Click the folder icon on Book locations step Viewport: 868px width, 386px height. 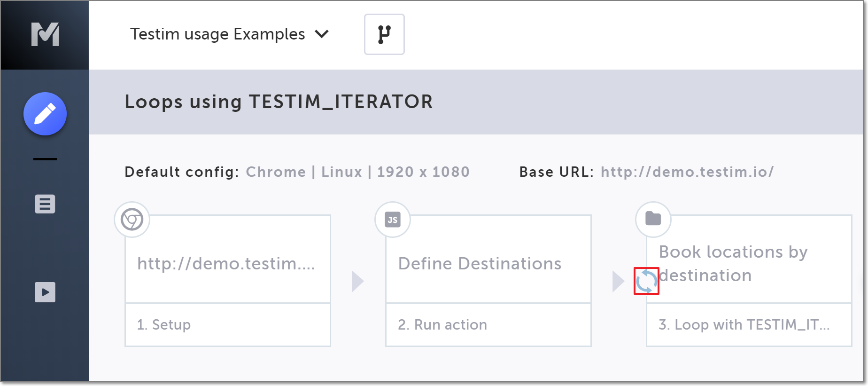653,219
